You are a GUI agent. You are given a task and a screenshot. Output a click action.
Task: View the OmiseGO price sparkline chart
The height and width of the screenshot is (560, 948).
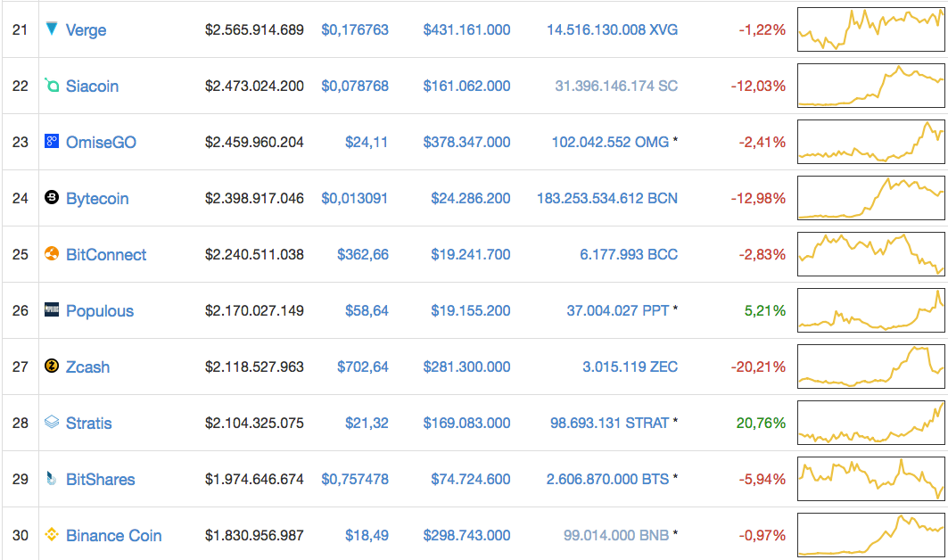(x=870, y=142)
